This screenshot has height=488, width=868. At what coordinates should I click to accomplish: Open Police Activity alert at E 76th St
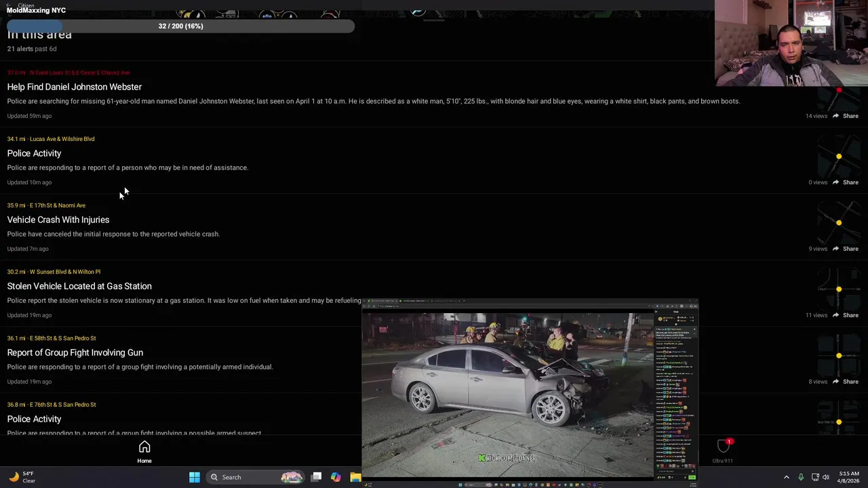pos(34,419)
